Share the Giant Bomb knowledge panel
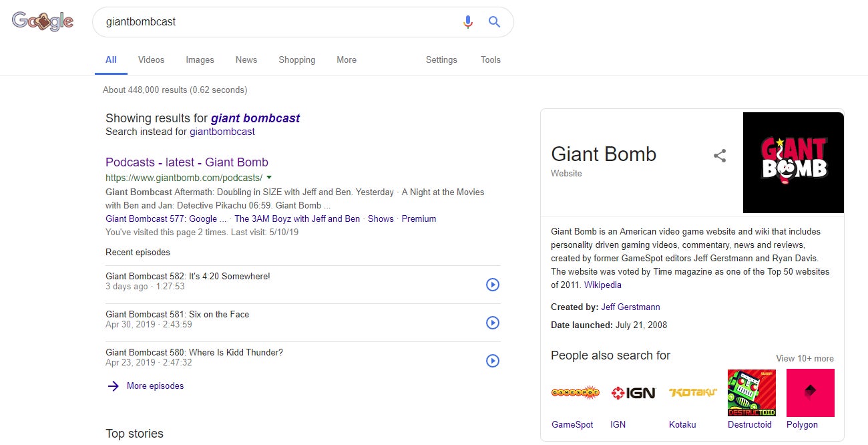 (719, 156)
